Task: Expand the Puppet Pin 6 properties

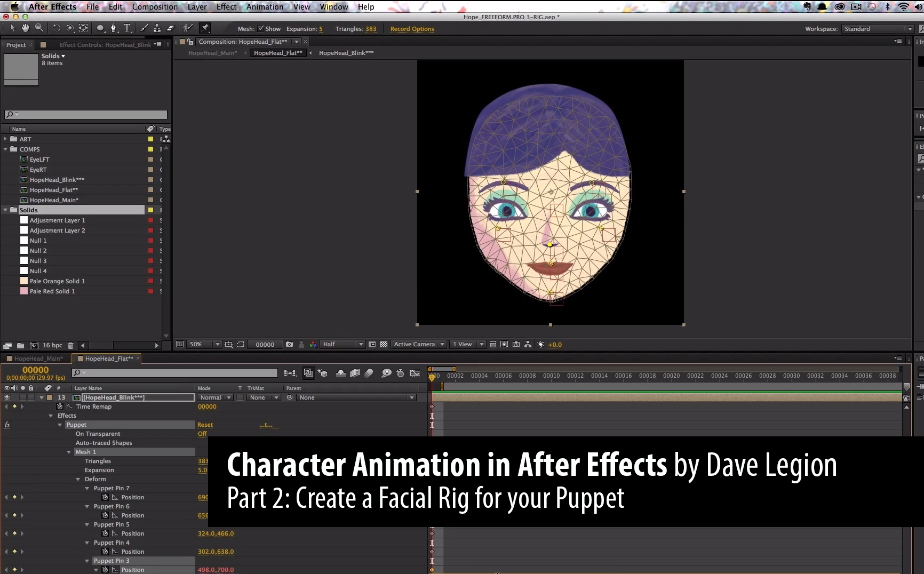Action: pos(87,506)
